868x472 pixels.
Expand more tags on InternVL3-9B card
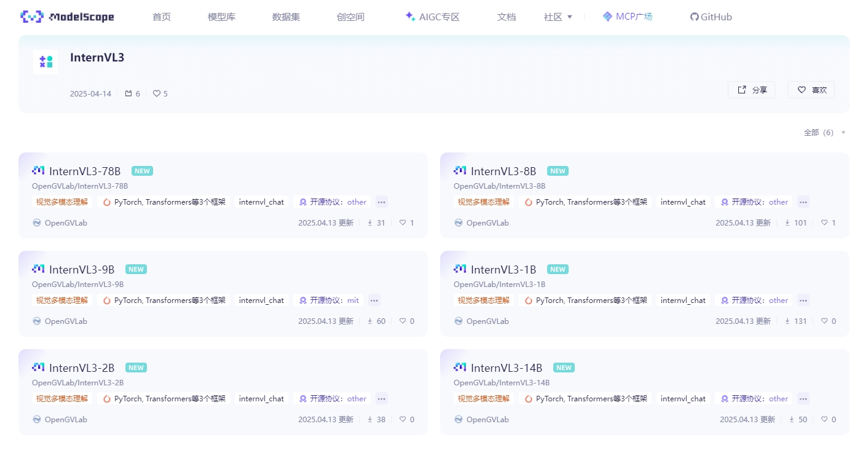click(374, 300)
